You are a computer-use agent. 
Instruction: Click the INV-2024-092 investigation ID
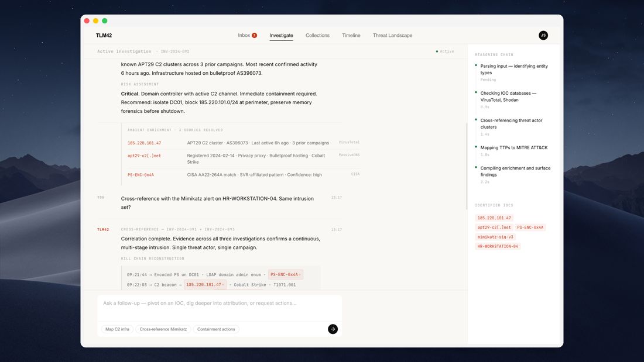pyautogui.click(x=175, y=51)
